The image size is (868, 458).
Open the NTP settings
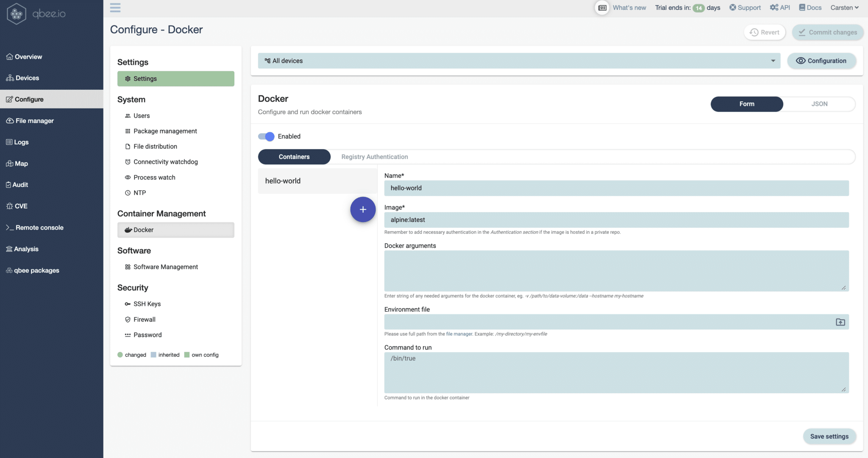point(175,193)
